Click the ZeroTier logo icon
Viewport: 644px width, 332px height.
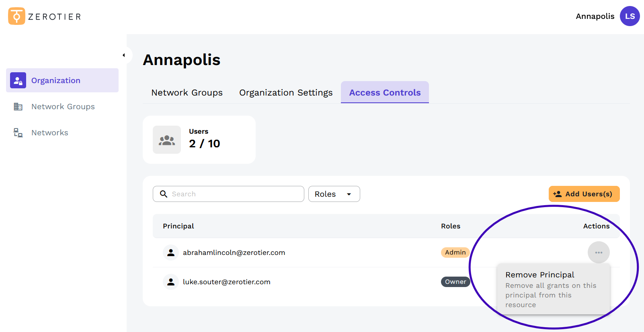coord(16,16)
